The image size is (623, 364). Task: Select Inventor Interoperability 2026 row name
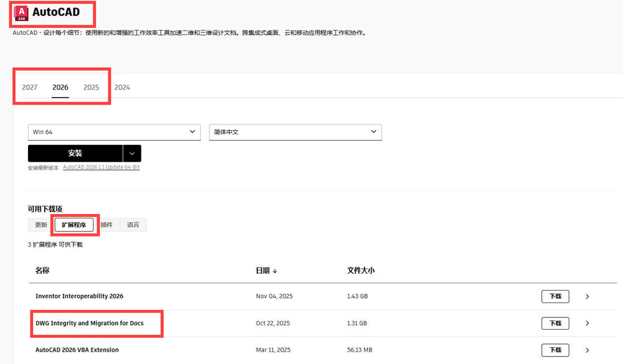pyautogui.click(x=80, y=296)
